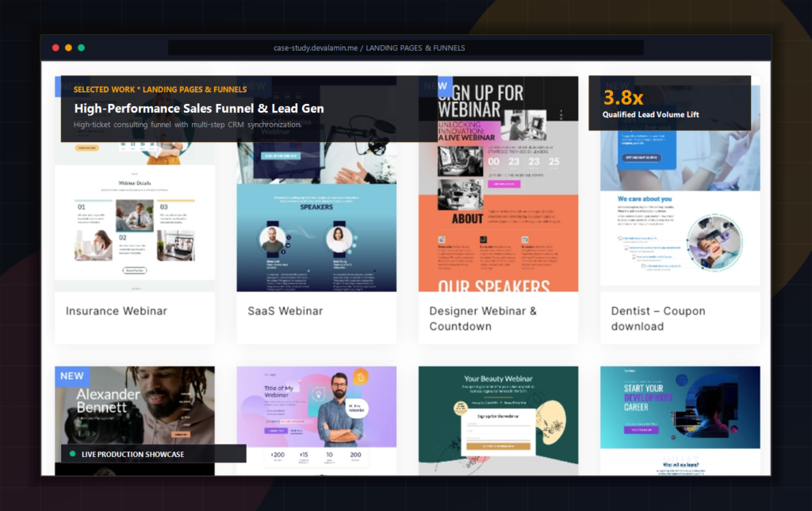Click the male speaker portrait in SaaS preview
The width and height of the screenshot is (812, 511).
pyautogui.click(x=272, y=239)
